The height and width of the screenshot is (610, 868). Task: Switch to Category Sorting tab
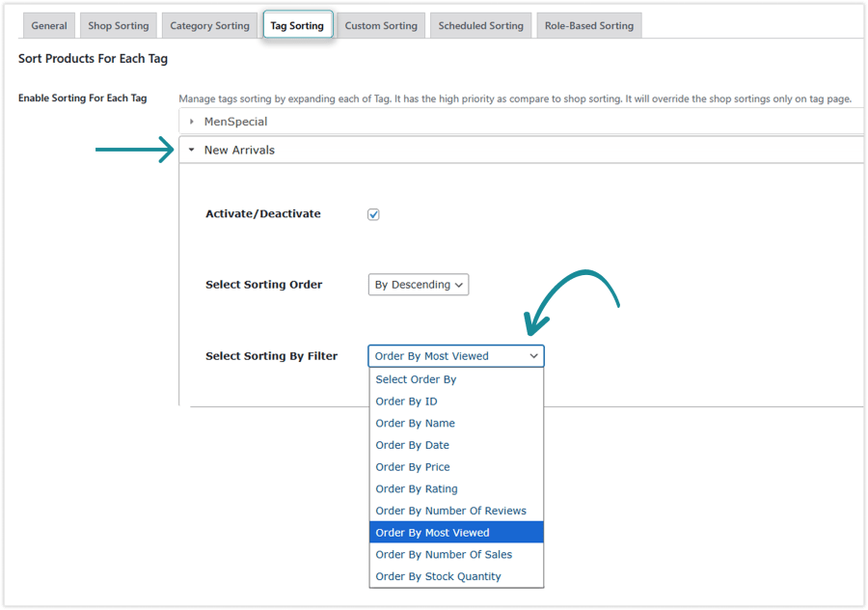(208, 25)
